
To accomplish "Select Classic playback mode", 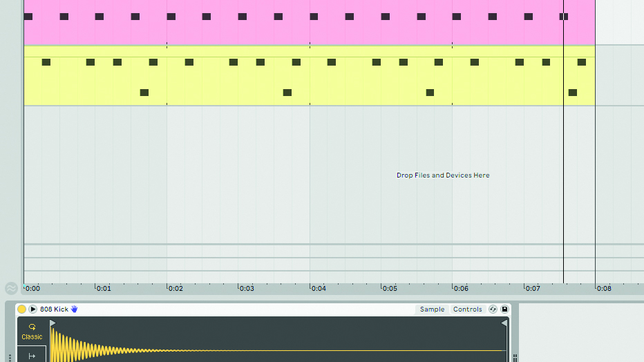I will pyautogui.click(x=32, y=332).
